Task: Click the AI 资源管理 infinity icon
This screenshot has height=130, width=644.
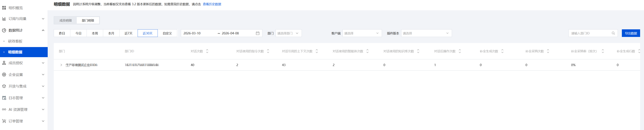Action: [x=4, y=110]
